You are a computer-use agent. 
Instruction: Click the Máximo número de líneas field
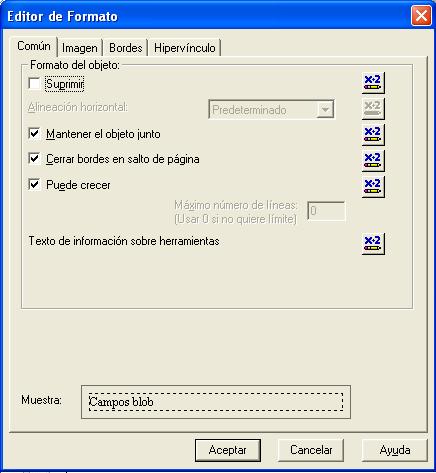326,211
